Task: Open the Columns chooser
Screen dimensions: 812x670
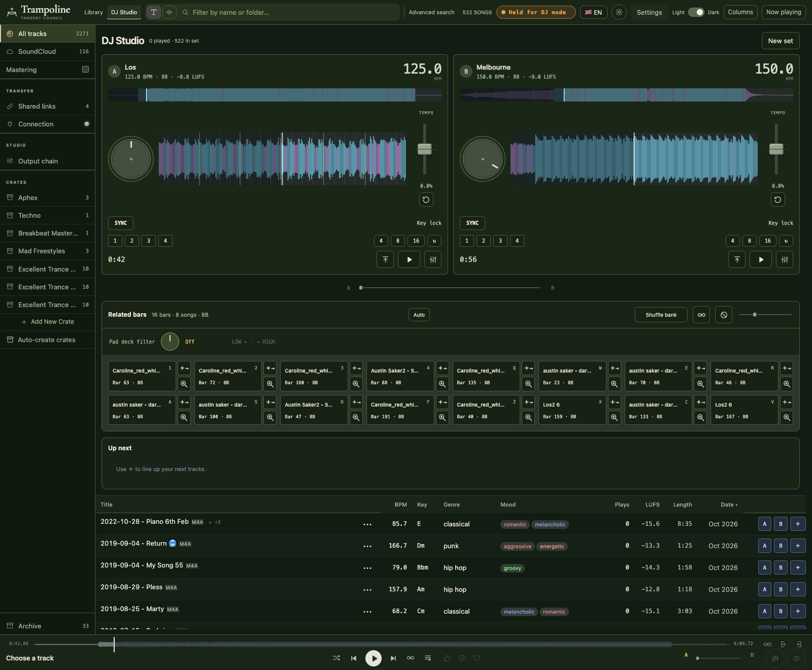Action: [740, 12]
